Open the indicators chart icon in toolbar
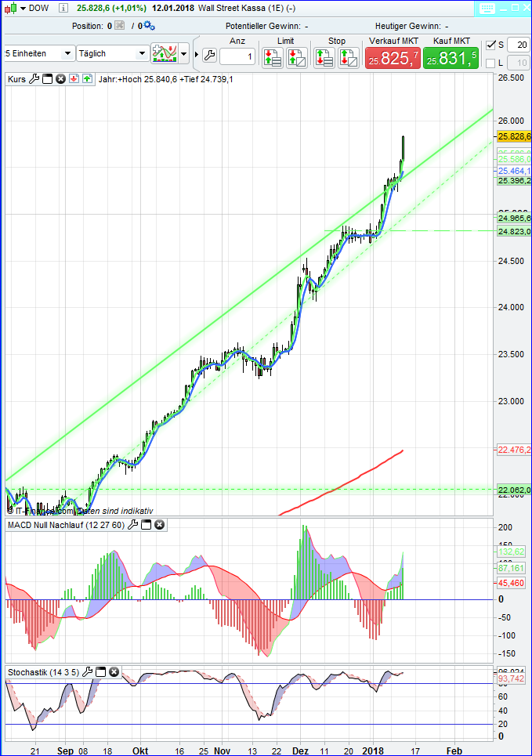532x756 pixels. [165, 54]
